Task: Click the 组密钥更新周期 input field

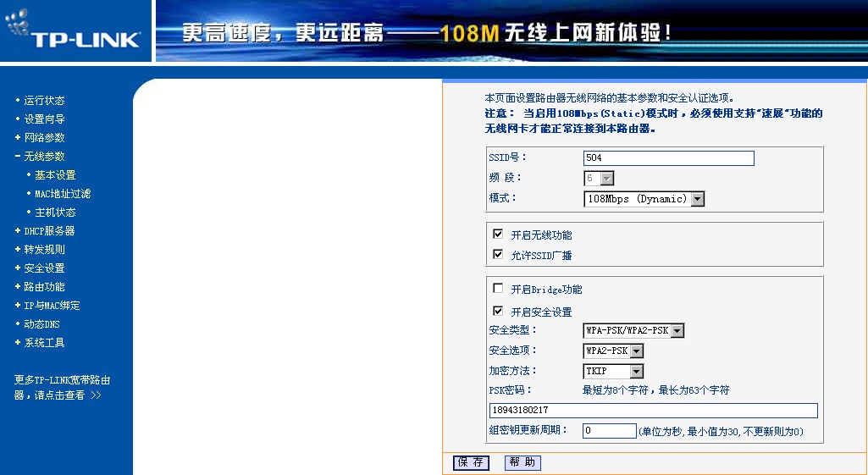Action: pos(610,431)
